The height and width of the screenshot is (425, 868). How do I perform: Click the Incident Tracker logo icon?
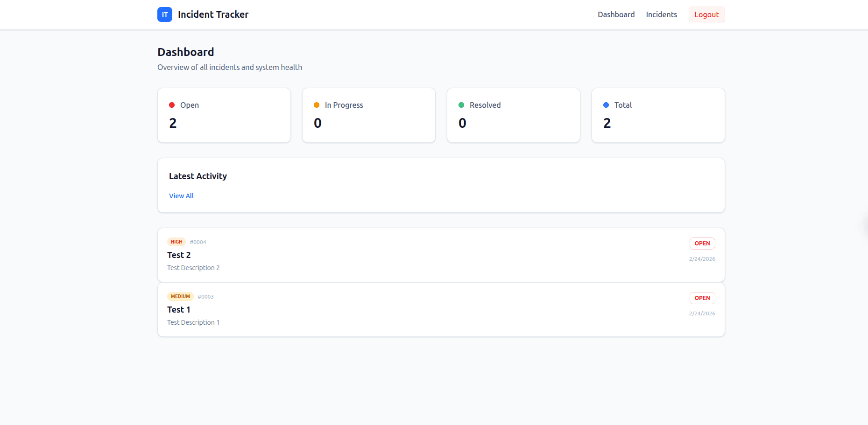click(164, 14)
